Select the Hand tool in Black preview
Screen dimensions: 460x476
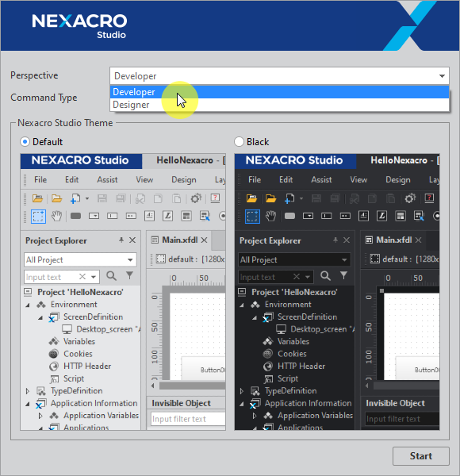tap(271, 216)
